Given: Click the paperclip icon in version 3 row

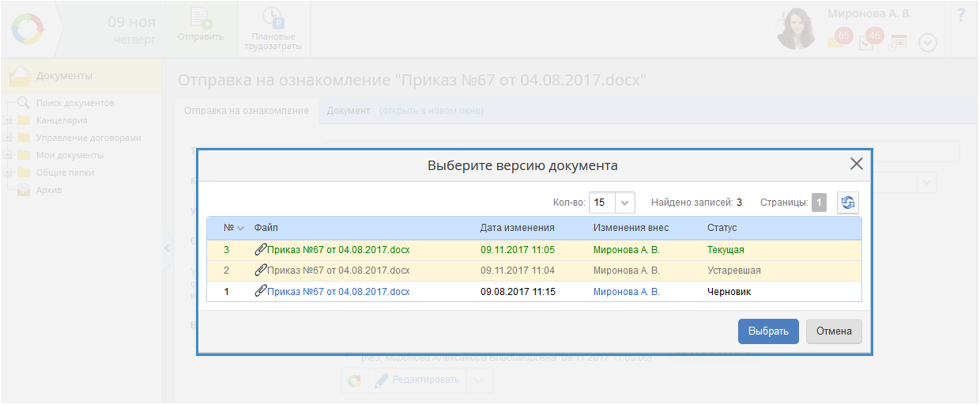Looking at the screenshot, I should click(x=261, y=249).
